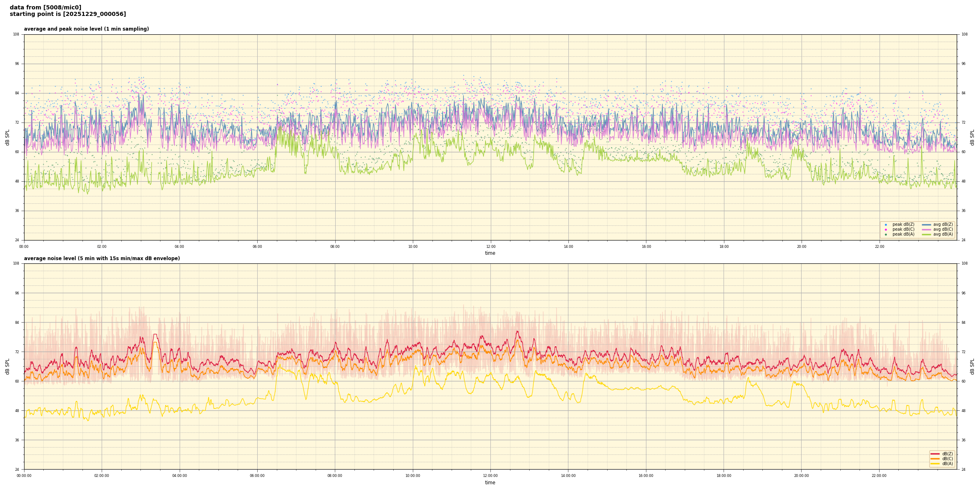
Task: Click the 'time' axis label under bottom chart
Action: (490, 483)
